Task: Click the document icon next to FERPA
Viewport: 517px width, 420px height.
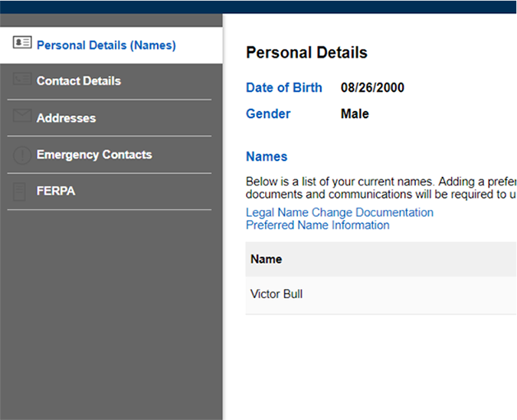Action: click(x=21, y=192)
